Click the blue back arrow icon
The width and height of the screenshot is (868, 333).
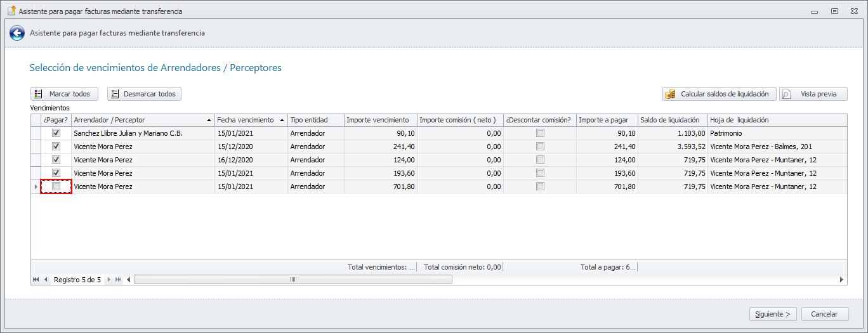point(17,33)
